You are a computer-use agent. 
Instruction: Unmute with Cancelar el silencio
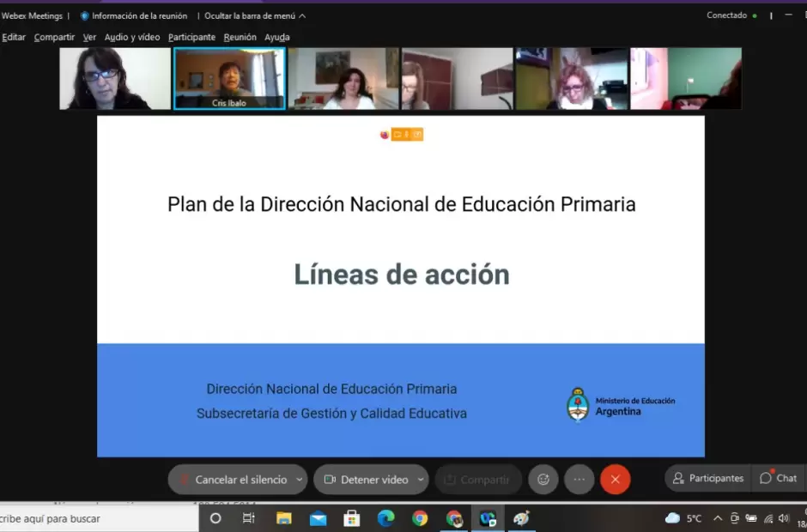click(x=232, y=480)
